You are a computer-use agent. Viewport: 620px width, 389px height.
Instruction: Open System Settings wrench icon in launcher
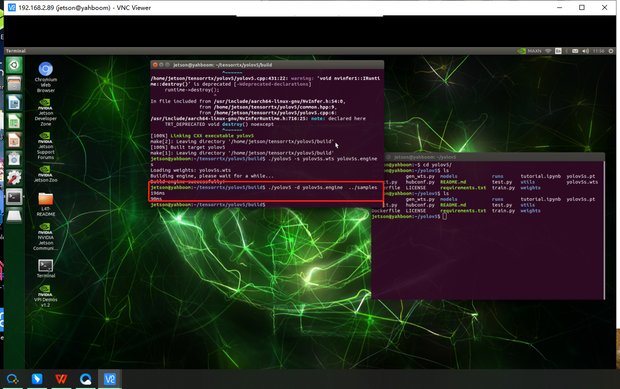(x=14, y=178)
